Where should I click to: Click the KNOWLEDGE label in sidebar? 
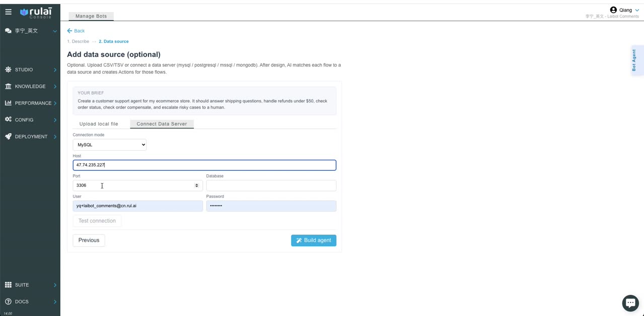pos(30,86)
